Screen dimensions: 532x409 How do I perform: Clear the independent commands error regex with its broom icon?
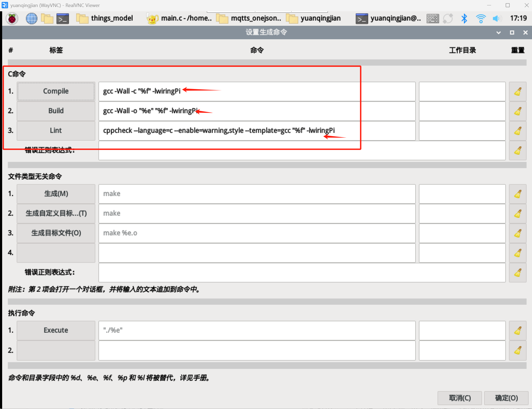[x=517, y=273]
